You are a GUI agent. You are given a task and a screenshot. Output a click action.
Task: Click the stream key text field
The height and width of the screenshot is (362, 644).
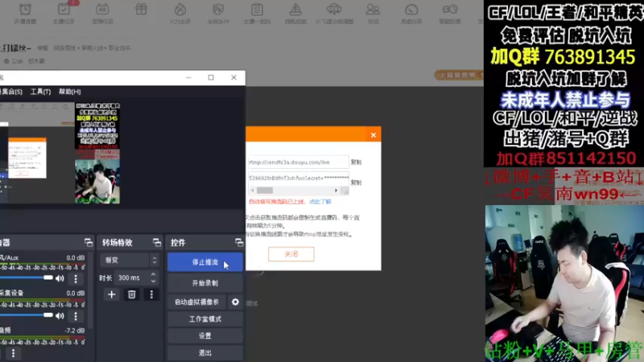pos(298,178)
